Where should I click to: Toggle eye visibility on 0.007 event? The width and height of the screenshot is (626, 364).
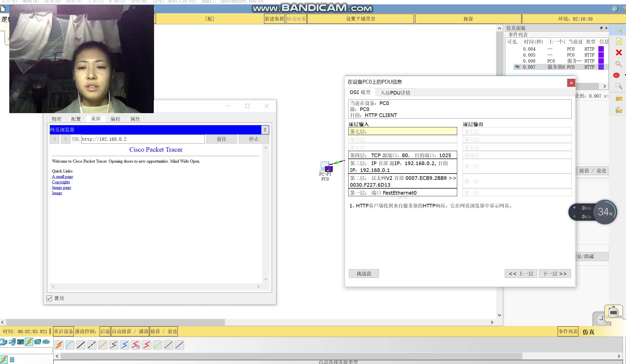click(x=517, y=67)
